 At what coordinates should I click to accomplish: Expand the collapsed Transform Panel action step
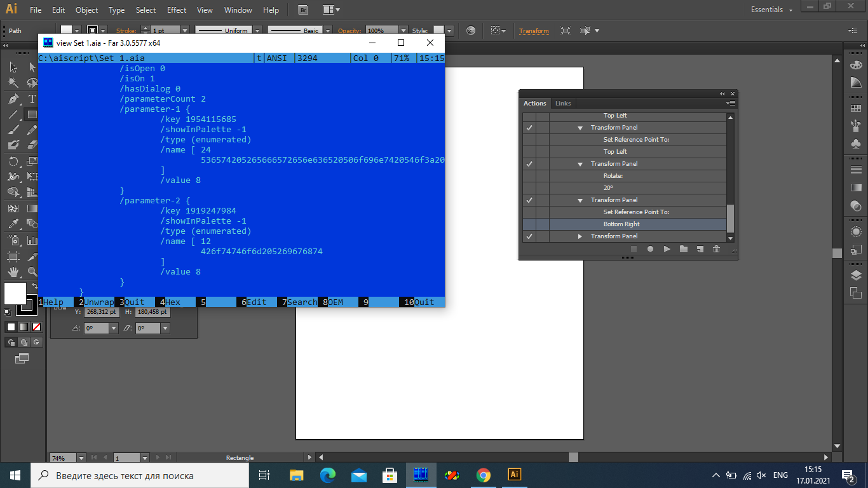pos(580,236)
